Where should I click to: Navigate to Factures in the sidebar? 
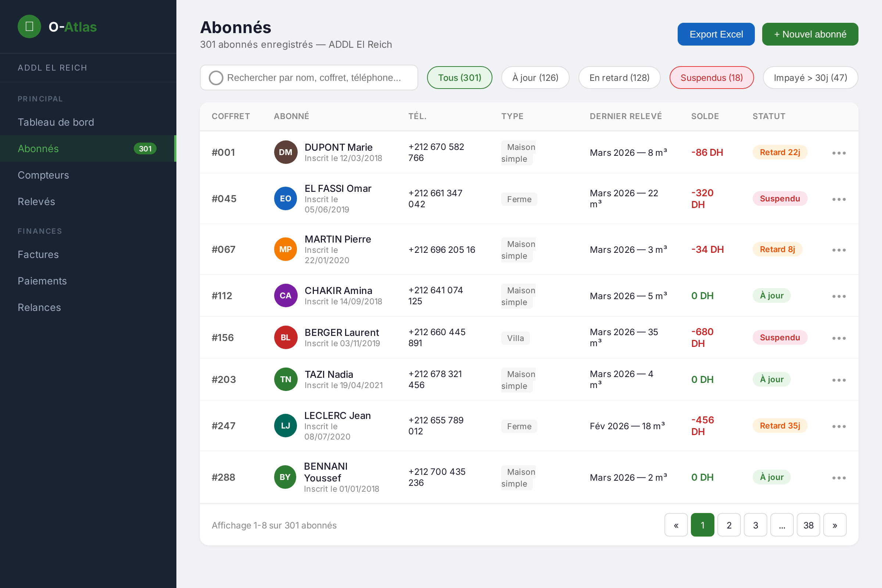[38, 254]
